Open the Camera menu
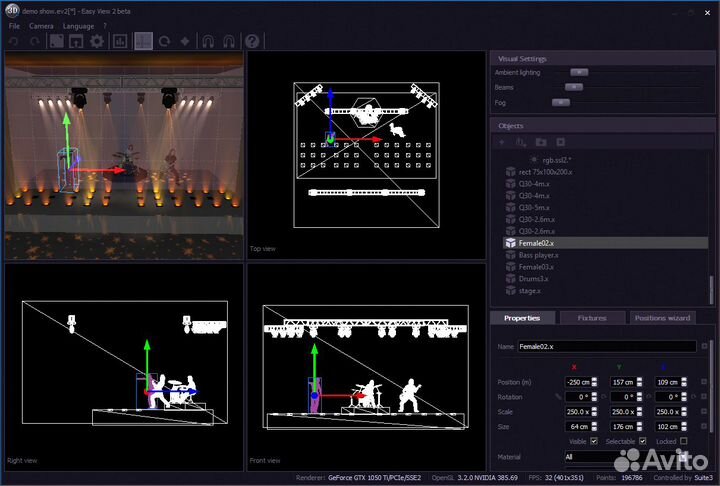 coord(41,25)
